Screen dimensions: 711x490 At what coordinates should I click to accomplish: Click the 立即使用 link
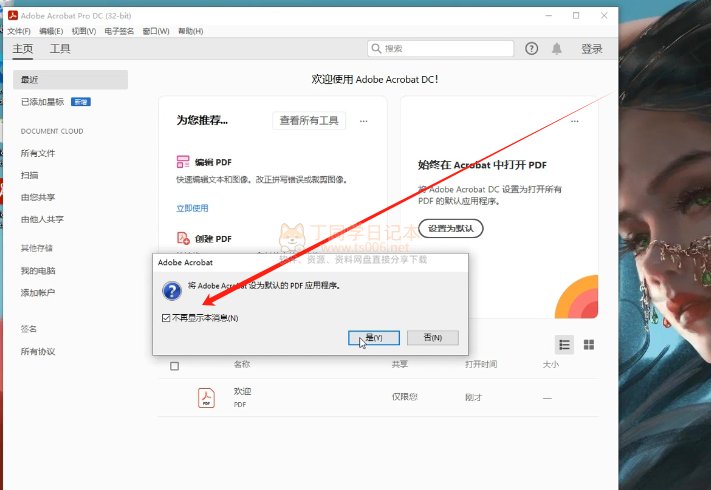pyautogui.click(x=192, y=208)
